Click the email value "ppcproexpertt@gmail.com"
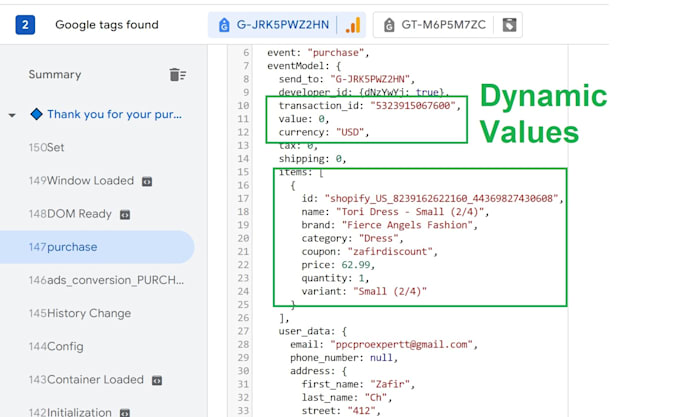This screenshot has height=417, width=680. [401, 344]
